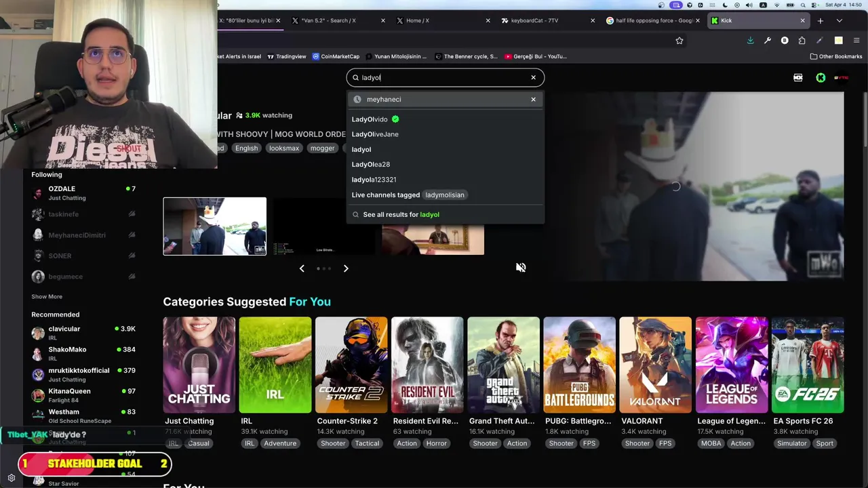The image size is (868, 488).
Task: Select the LadyOlvido search suggestion
Action: point(376,119)
